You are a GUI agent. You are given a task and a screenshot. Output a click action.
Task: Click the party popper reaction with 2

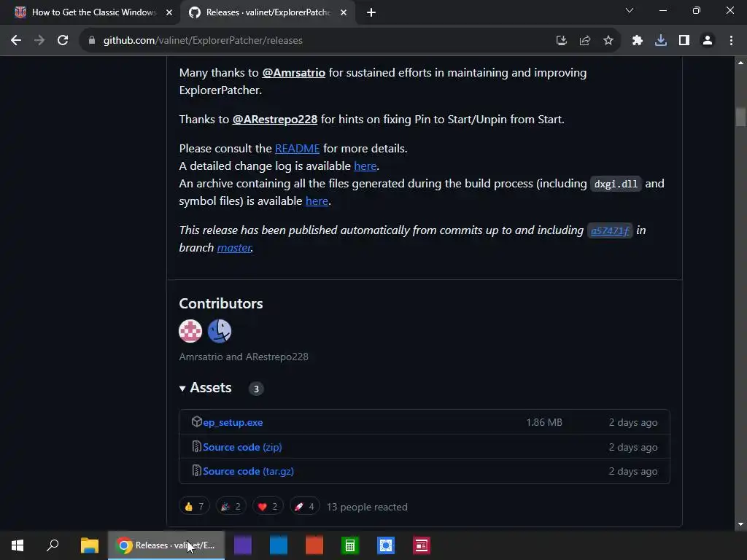[231, 507]
